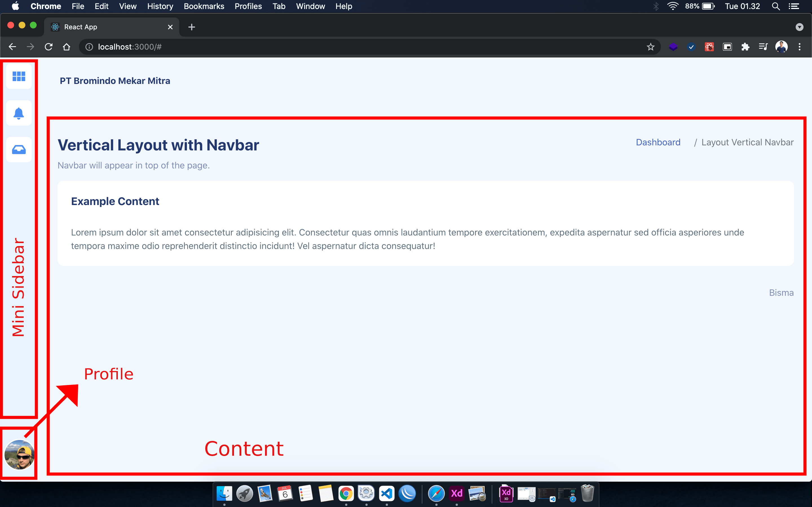Bookmark page with the star icon
The width and height of the screenshot is (812, 507).
[x=650, y=47]
